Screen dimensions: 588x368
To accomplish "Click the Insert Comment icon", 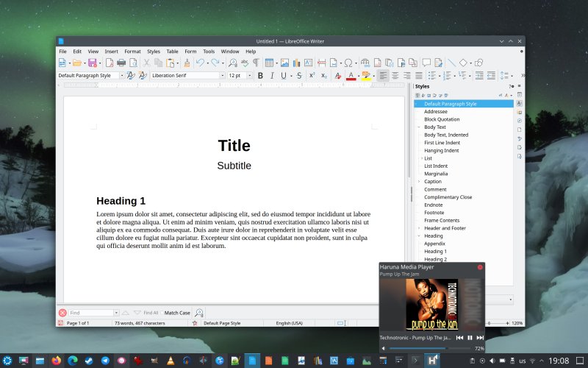I will [x=426, y=63].
